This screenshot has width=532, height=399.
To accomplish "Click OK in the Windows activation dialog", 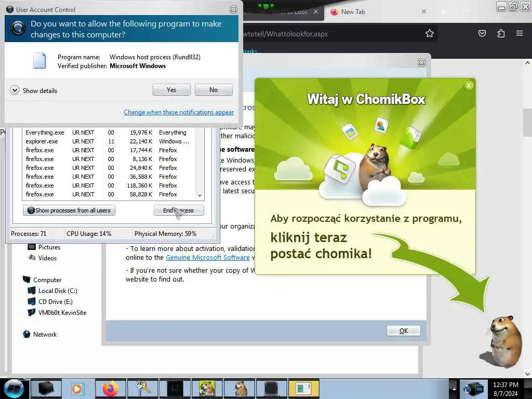I will [x=403, y=331].
